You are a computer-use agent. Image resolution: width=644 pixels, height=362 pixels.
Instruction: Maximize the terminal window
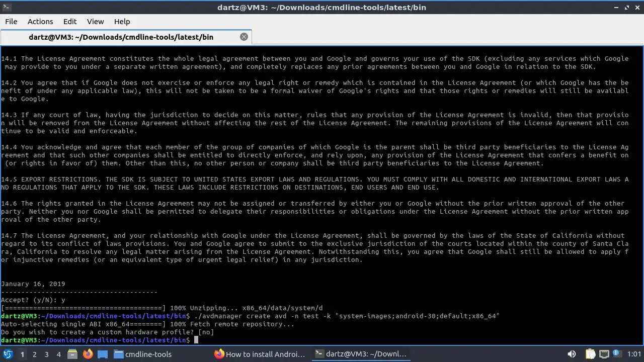[x=627, y=8]
